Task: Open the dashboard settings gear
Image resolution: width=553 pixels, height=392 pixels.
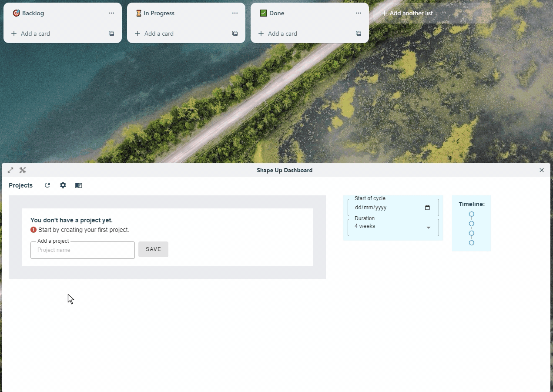Action: tap(63, 185)
